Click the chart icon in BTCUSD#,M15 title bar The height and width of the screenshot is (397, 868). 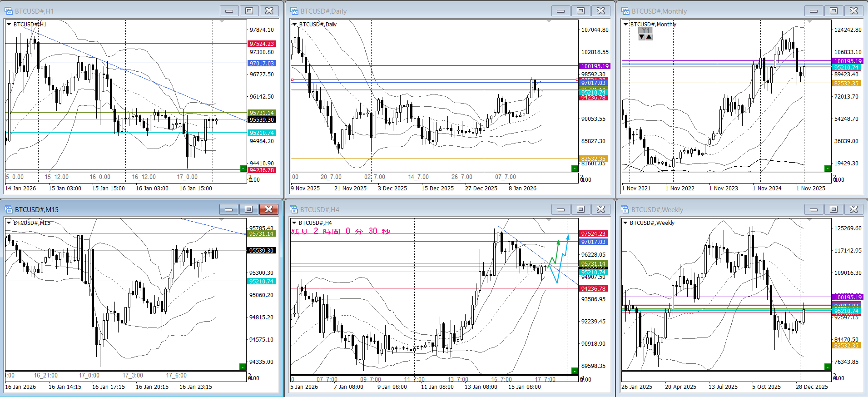(x=9, y=209)
